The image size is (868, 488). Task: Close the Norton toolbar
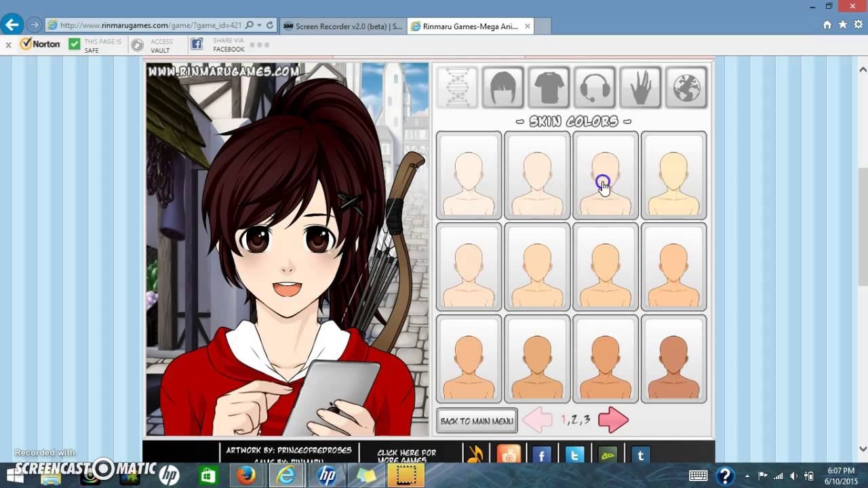click(x=8, y=45)
